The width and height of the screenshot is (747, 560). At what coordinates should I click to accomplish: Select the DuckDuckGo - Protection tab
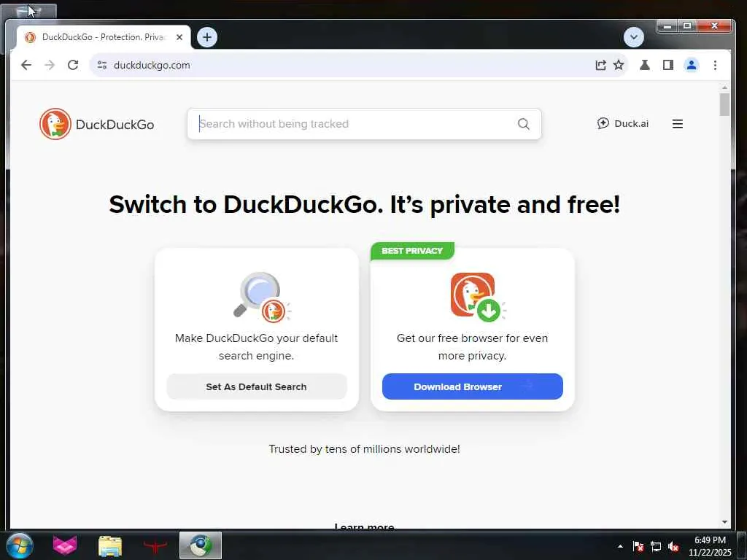pos(104,37)
